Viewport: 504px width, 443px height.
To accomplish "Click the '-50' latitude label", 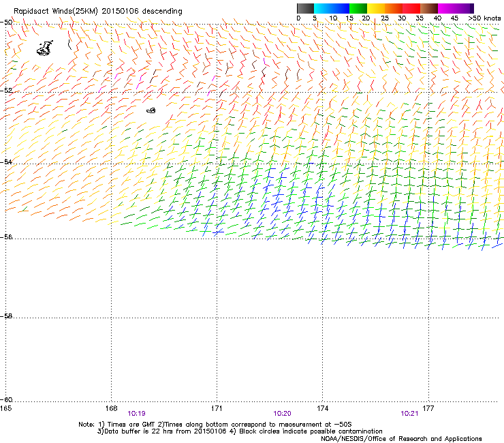I will point(6,22).
